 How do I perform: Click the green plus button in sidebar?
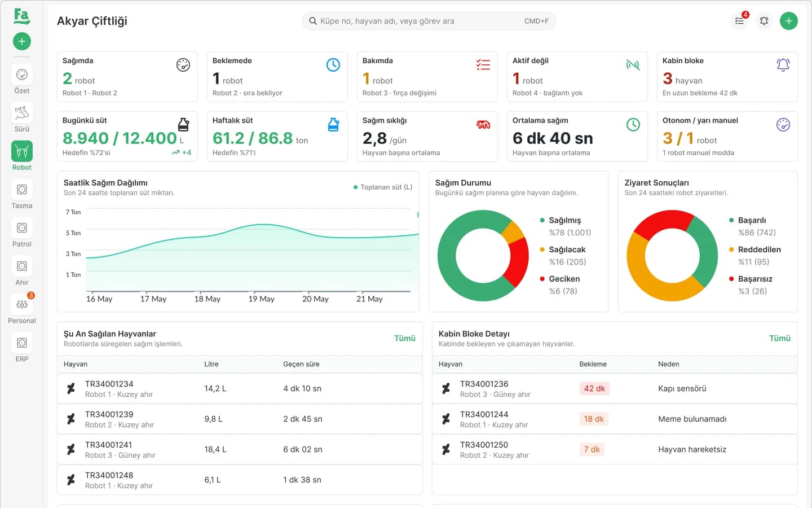(22, 41)
